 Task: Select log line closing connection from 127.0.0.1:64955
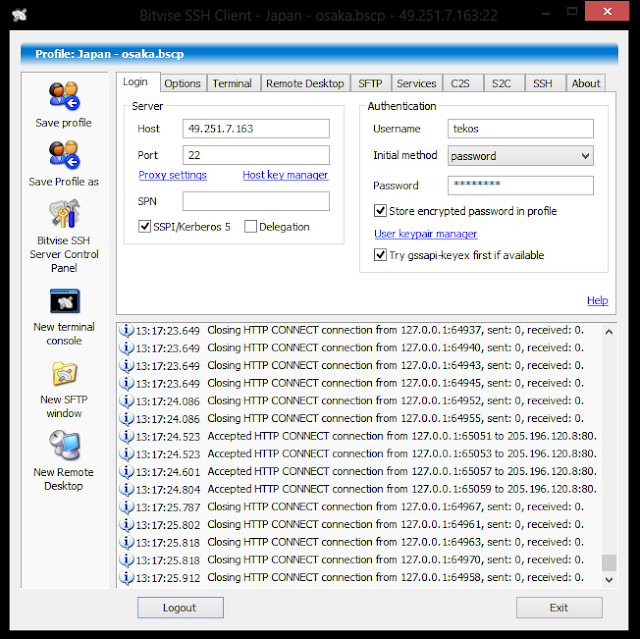[x=359, y=418]
